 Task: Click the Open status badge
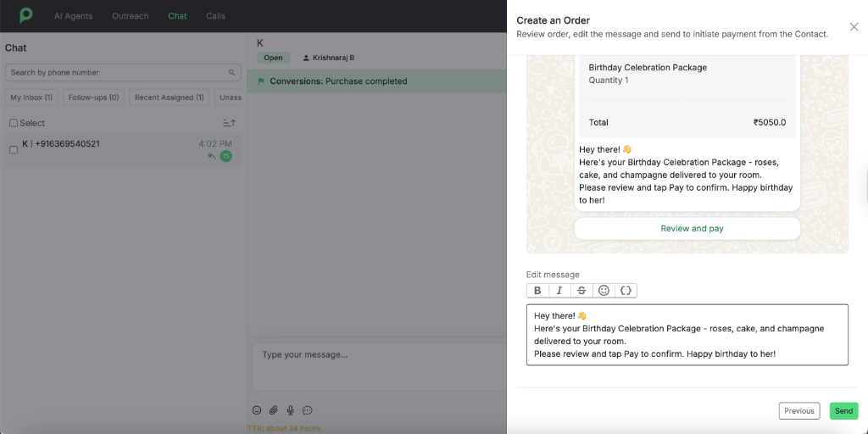pyautogui.click(x=273, y=58)
